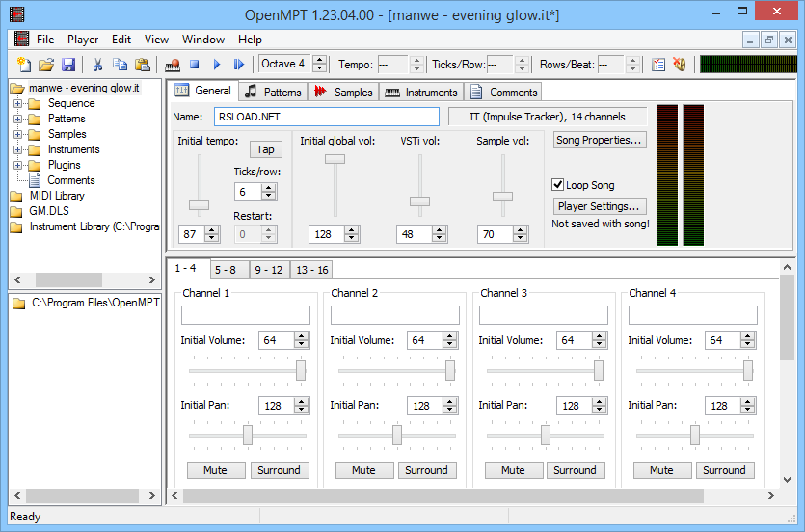The image size is (805, 532).
Task: Mute Channel 2
Action: [364, 470]
